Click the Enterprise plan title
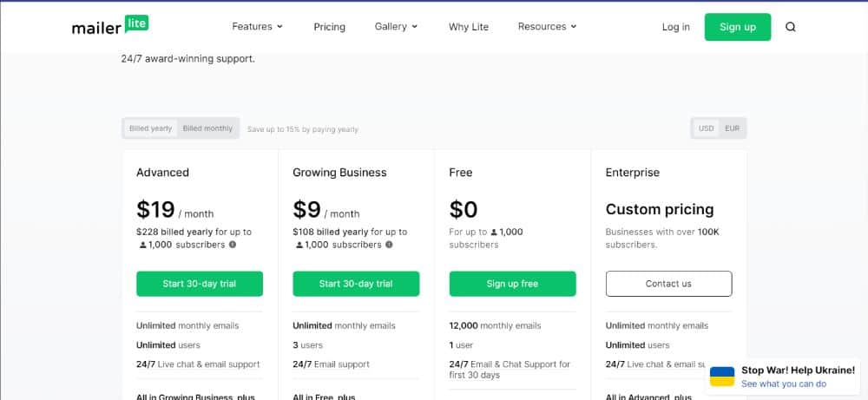This screenshot has height=400, width=868. [633, 173]
